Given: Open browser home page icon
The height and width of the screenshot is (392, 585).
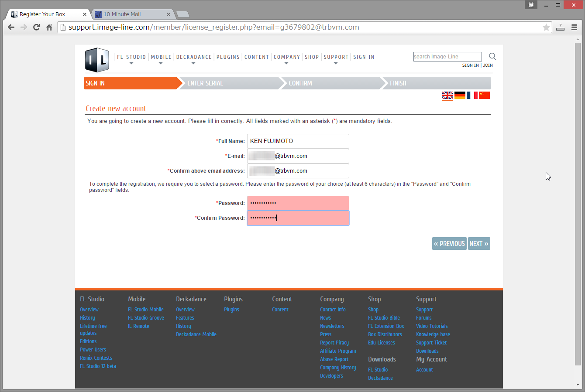Looking at the screenshot, I should pyautogui.click(x=49, y=27).
